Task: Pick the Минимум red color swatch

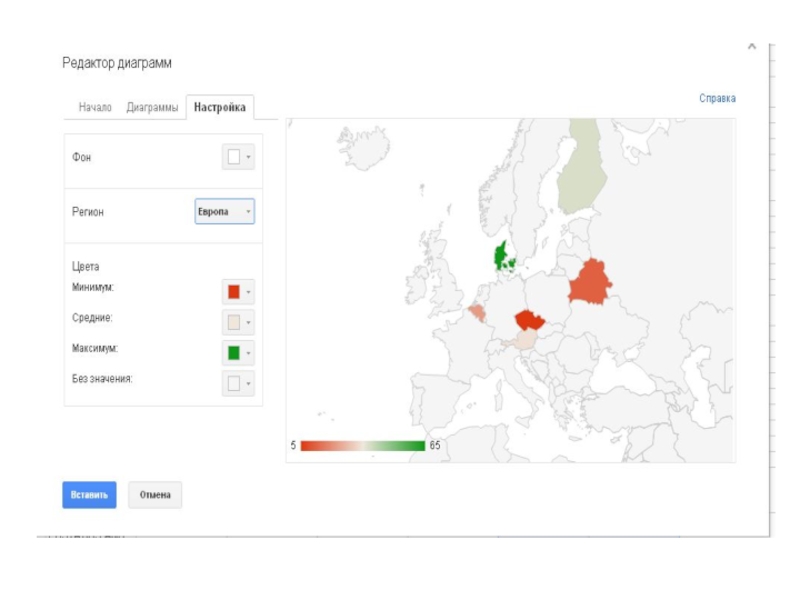Action: tap(238, 292)
